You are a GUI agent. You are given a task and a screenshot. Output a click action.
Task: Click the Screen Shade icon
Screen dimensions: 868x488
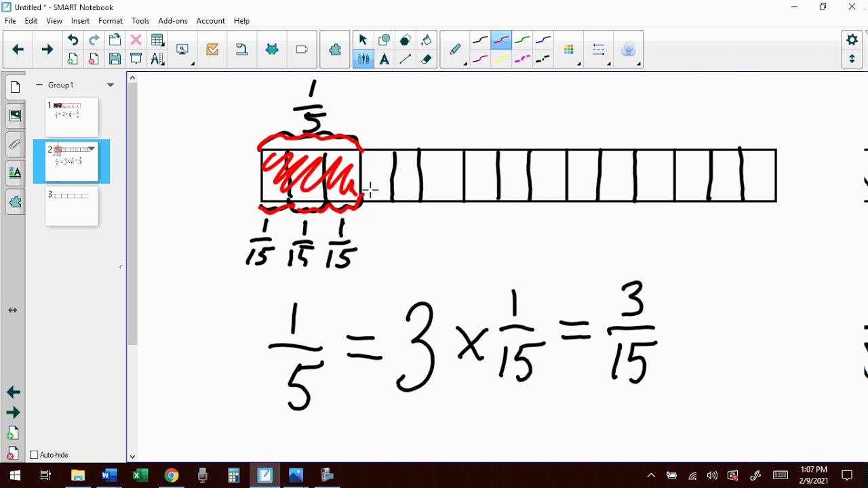136,60
